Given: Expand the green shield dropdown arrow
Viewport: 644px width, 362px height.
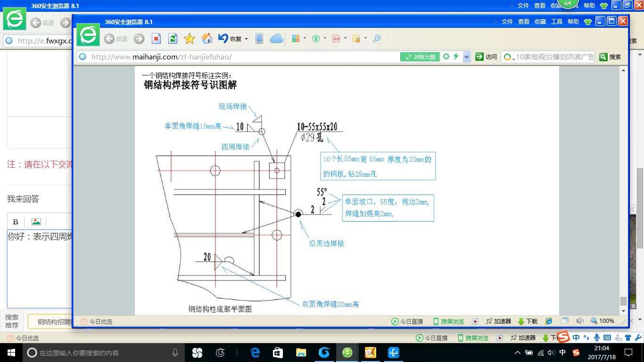Looking at the screenshot, I should point(325,39).
